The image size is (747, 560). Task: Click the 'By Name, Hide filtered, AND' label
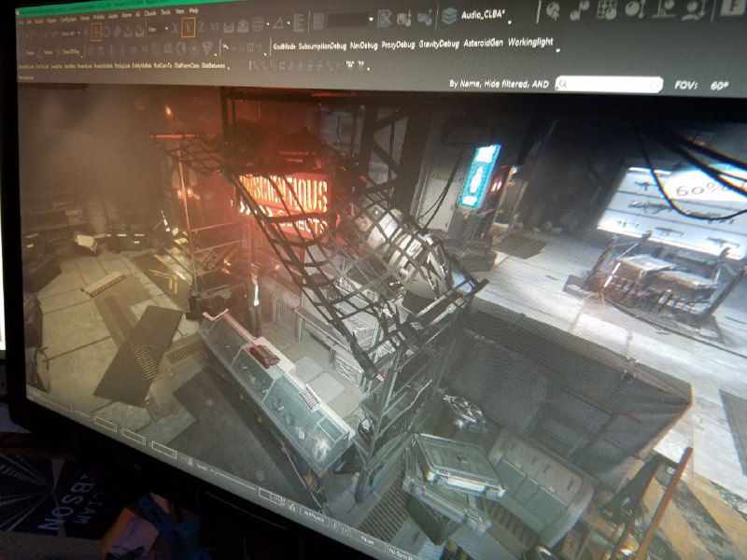tap(499, 84)
